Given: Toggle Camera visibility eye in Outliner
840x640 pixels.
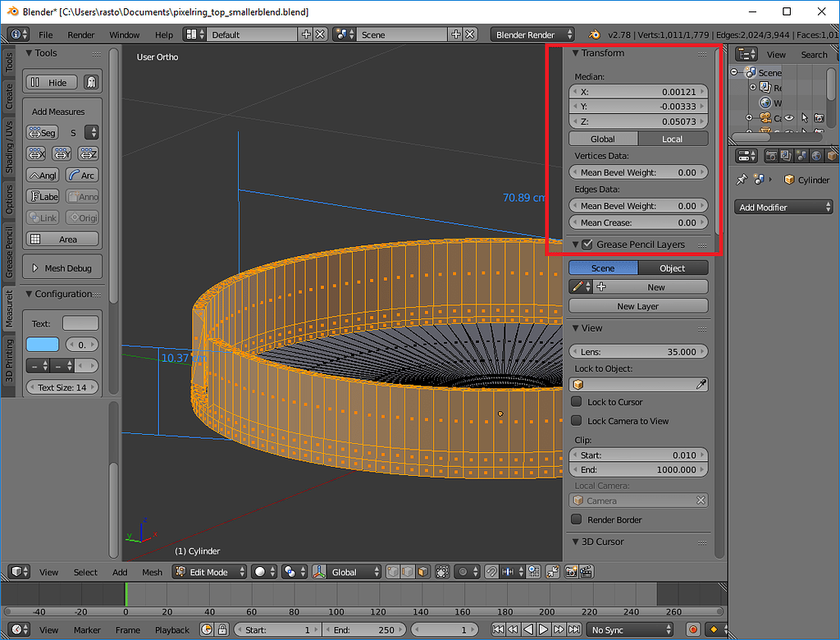Looking at the screenshot, I should [789, 118].
